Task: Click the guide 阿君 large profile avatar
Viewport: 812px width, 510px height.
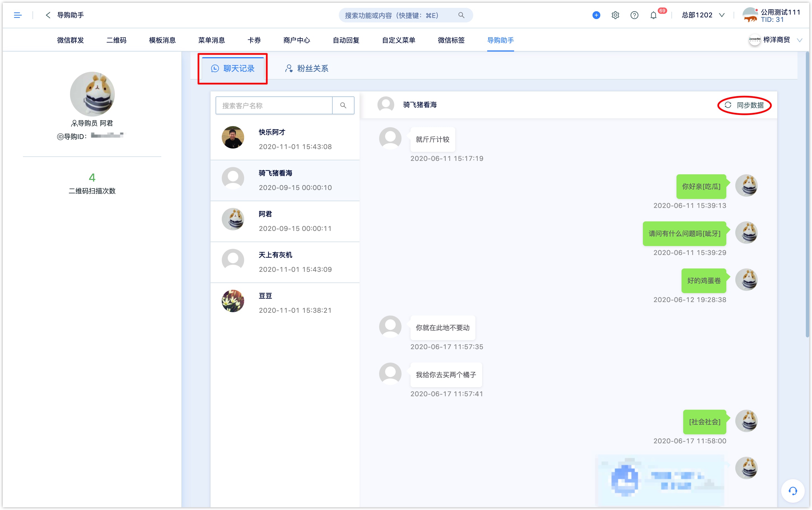Action: (92, 94)
